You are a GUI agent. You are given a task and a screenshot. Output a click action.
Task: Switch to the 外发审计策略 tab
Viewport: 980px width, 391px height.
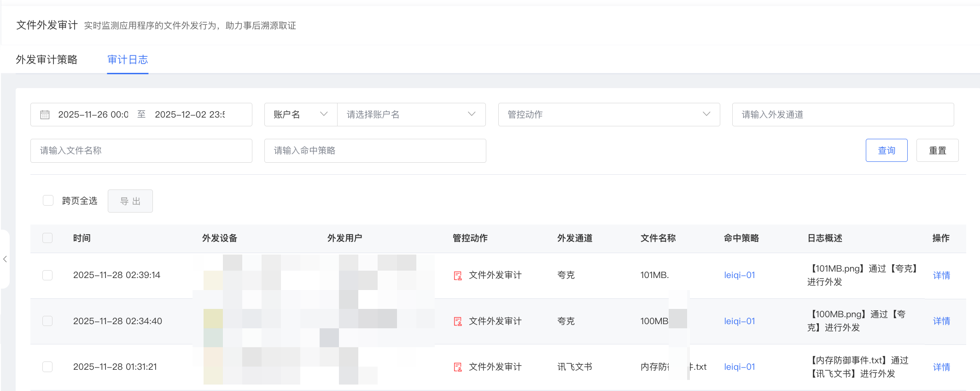(47, 59)
